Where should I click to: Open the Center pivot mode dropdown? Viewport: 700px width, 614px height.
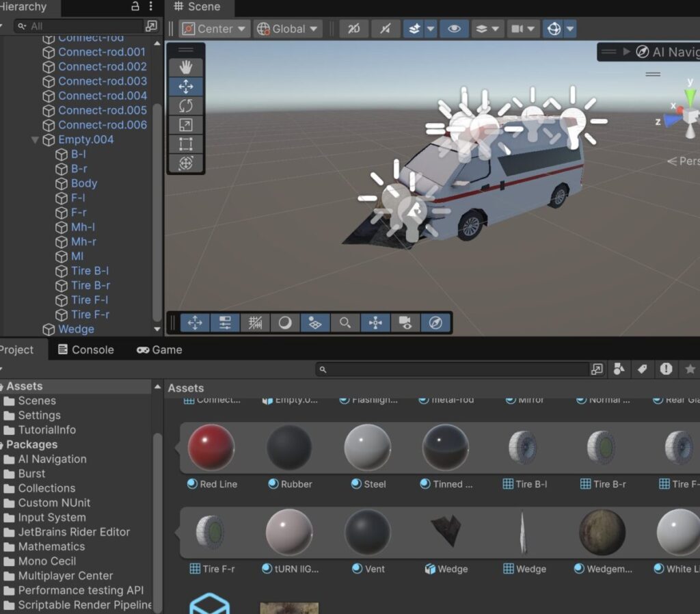(215, 29)
